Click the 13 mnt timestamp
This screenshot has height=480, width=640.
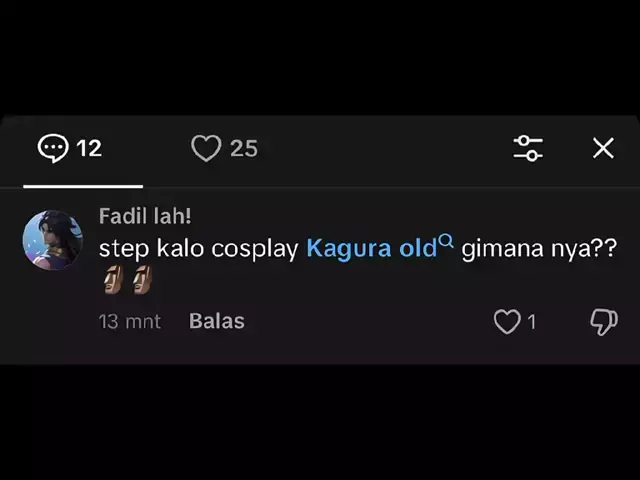point(129,321)
